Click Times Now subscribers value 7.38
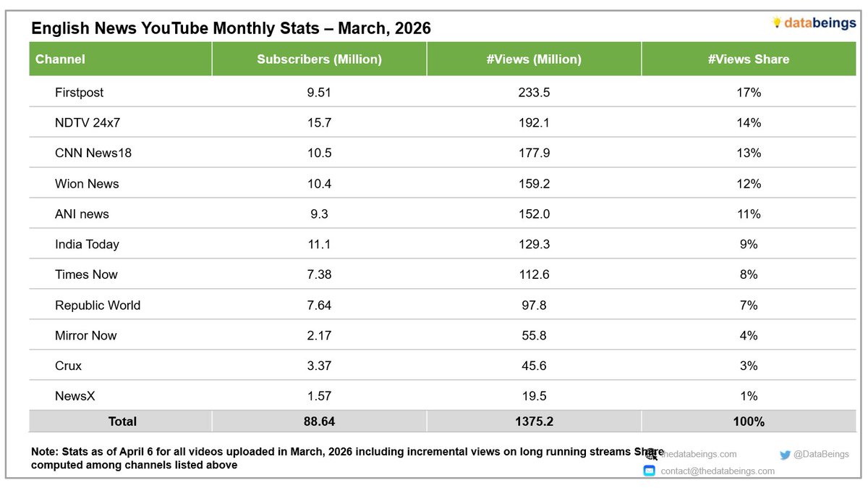 click(x=319, y=274)
